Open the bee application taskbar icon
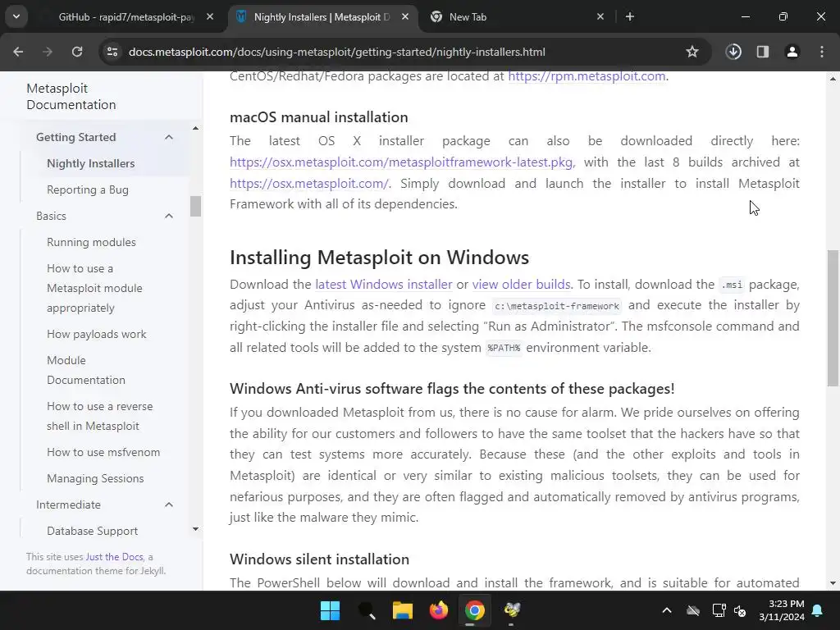This screenshot has width=840, height=630. pos(511,610)
